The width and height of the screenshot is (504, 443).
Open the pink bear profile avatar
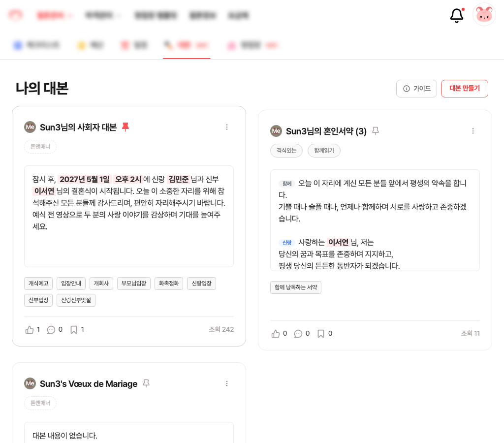click(x=484, y=14)
